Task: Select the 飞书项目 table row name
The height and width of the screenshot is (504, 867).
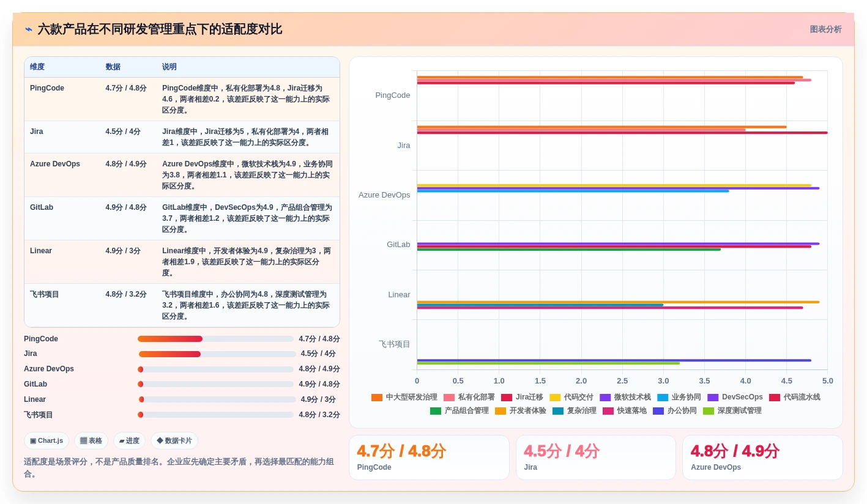Action: [45, 294]
